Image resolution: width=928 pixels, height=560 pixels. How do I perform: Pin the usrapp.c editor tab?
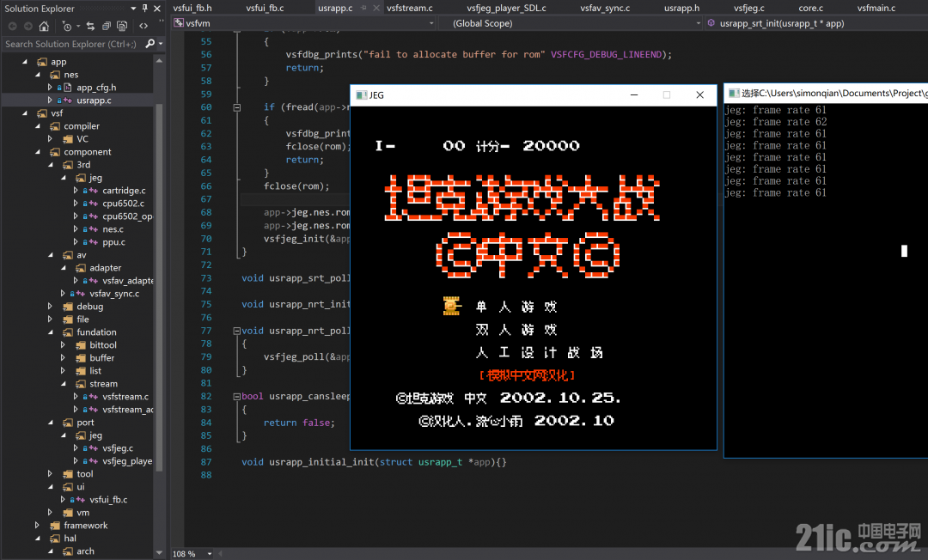click(x=364, y=8)
